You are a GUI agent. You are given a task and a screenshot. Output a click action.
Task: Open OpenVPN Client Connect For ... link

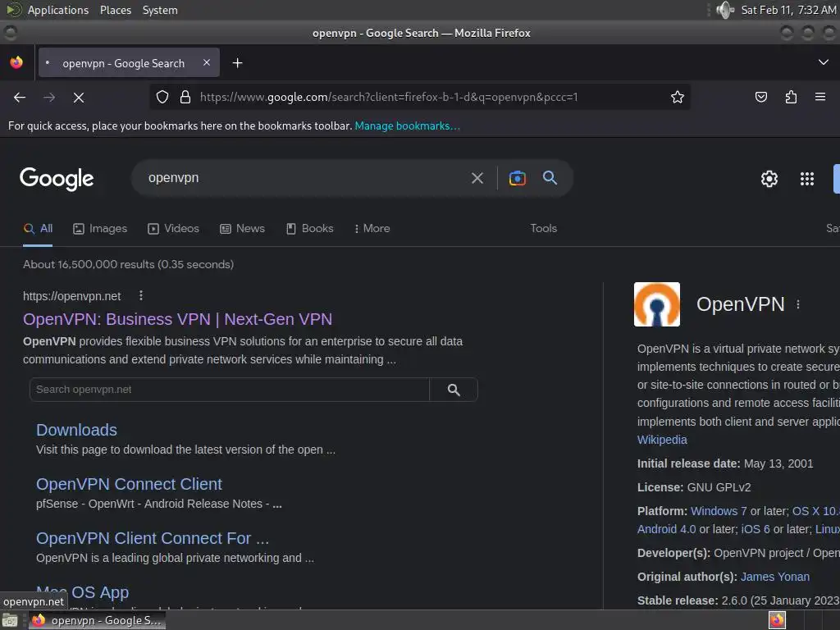153,538
